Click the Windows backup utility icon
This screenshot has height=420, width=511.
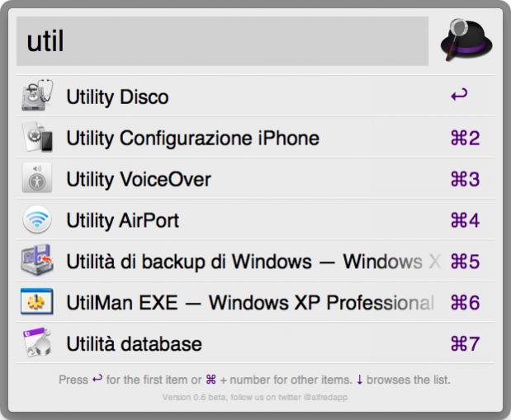37,260
